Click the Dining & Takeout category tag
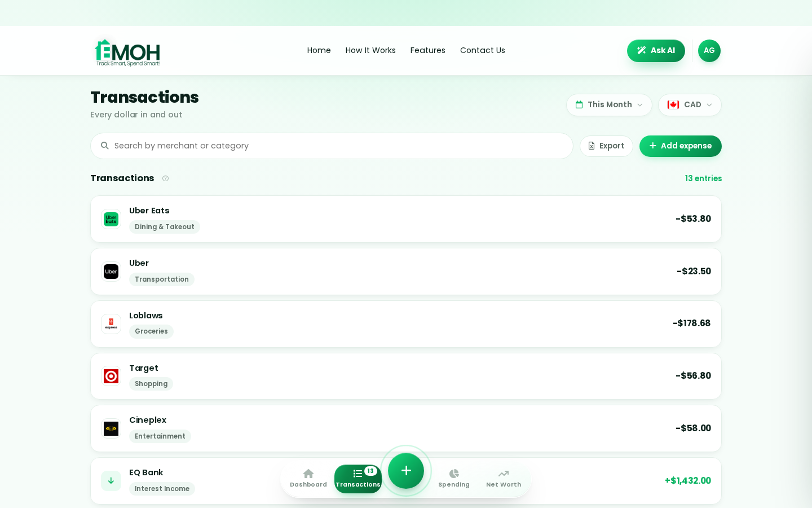Image resolution: width=812 pixels, height=508 pixels. coord(165,227)
